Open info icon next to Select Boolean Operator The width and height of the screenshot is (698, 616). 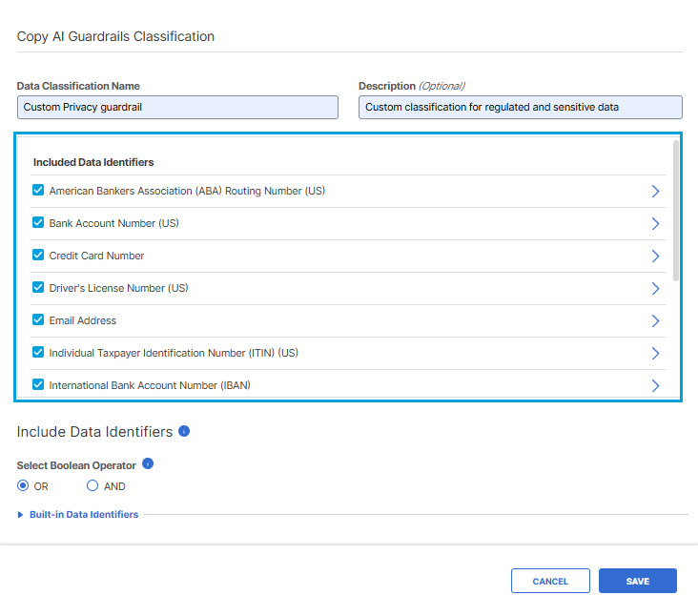click(148, 463)
